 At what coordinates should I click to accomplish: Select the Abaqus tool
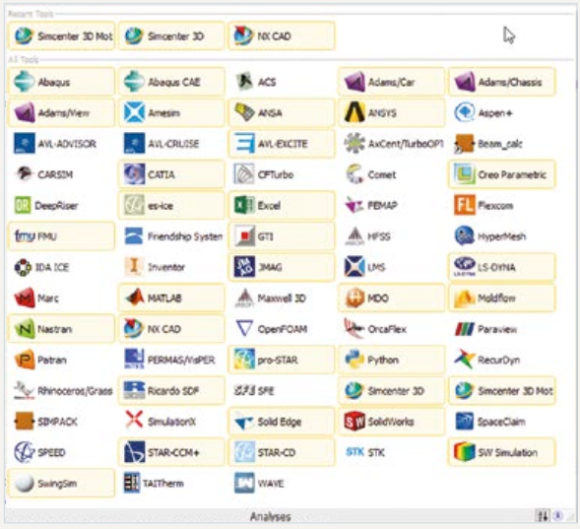(x=61, y=82)
